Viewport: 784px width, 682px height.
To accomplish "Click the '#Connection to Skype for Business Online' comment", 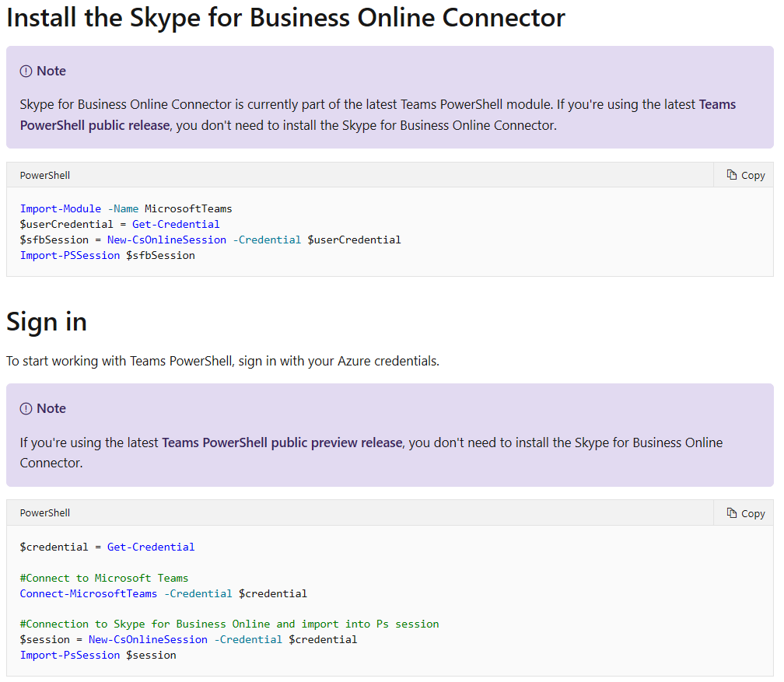I will point(229,624).
